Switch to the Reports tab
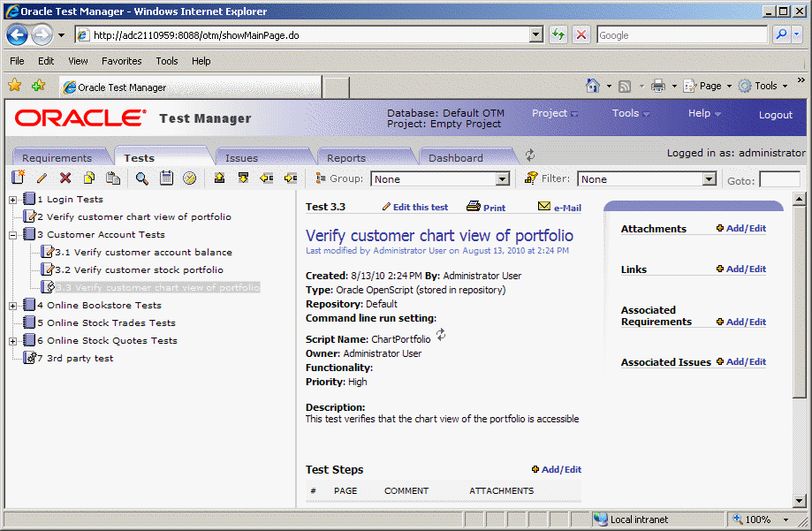The height and width of the screenshot is (531, 812). [346, 158]
